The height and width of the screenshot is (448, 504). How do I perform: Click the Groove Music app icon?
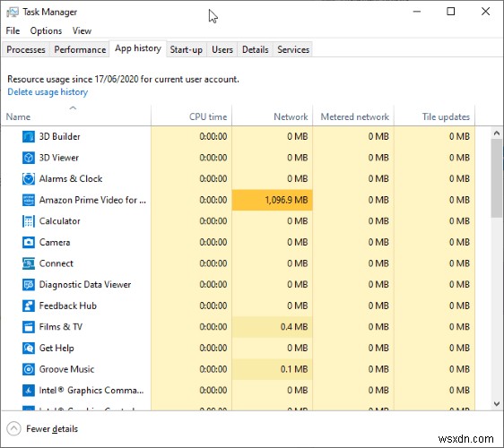(29, 369)
